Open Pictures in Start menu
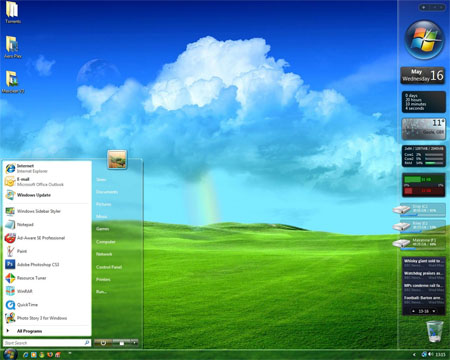The image size is (450, 360). point(104,204)
